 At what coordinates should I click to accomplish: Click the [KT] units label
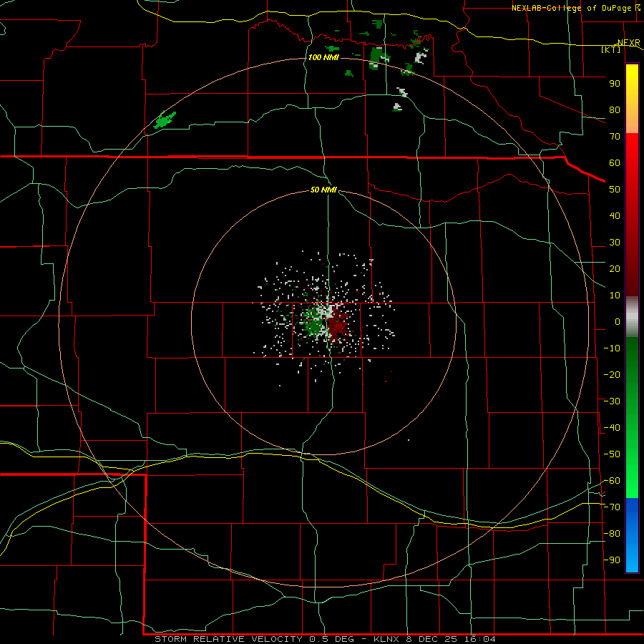click(611, 49)
